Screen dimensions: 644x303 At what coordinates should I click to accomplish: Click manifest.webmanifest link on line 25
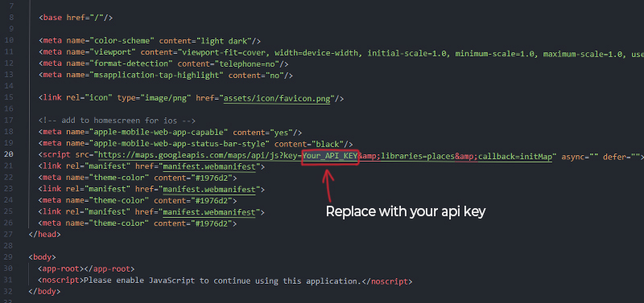pos(209,213)
